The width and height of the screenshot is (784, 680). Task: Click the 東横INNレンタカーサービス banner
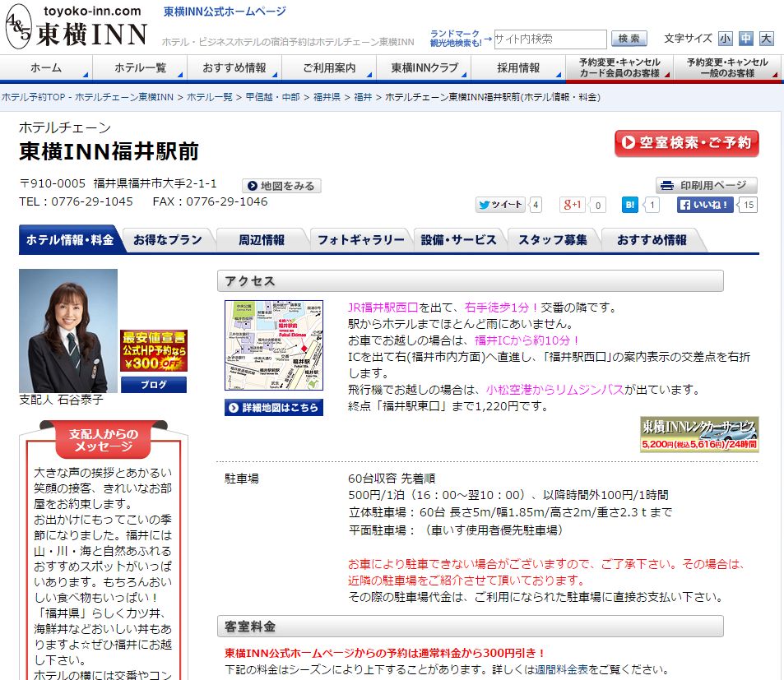click(x=699, y=434)
